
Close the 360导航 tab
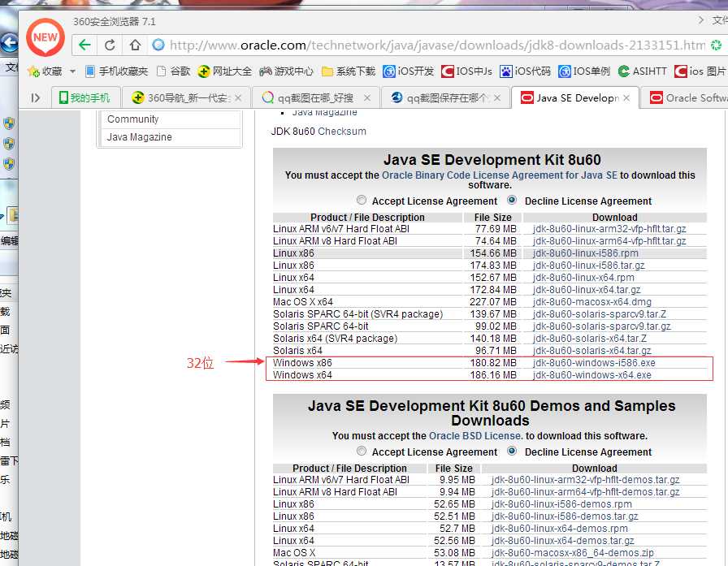point(238,98)
